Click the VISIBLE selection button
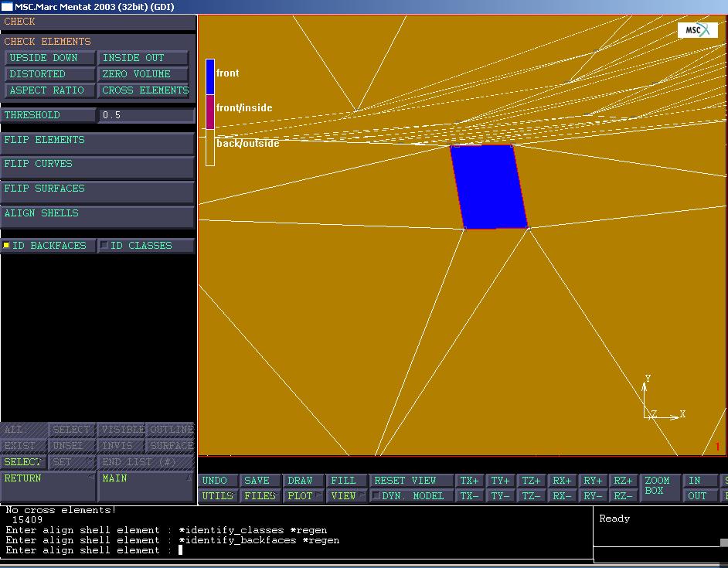728x568 pixels. [x=121, y=429]
